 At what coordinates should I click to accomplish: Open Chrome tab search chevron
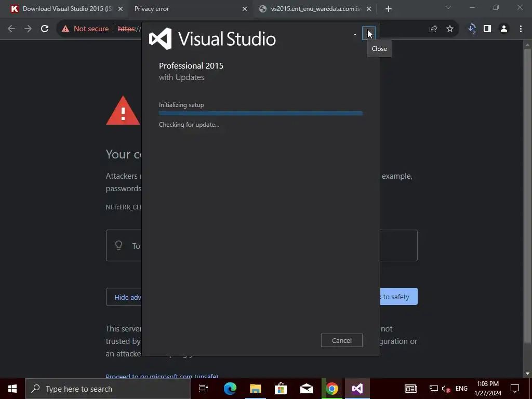coord(448,7)
